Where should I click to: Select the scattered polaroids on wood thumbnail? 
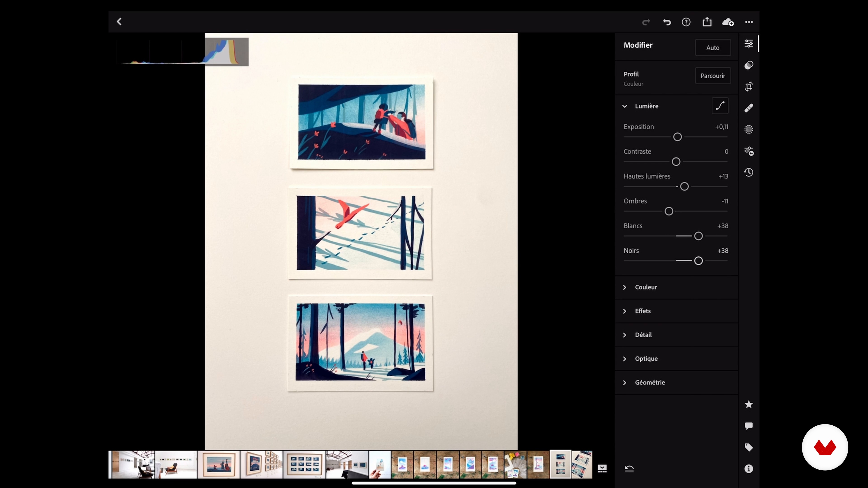point(515,465)
